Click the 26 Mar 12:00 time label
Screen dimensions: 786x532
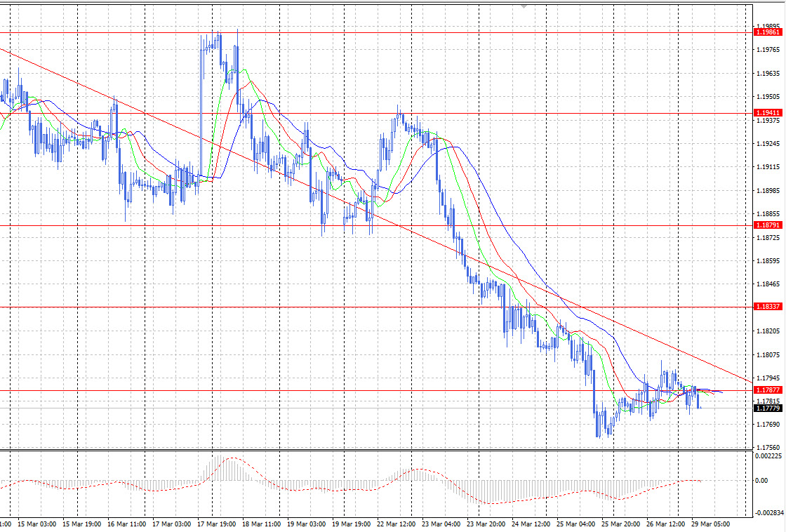coord(665,524)
